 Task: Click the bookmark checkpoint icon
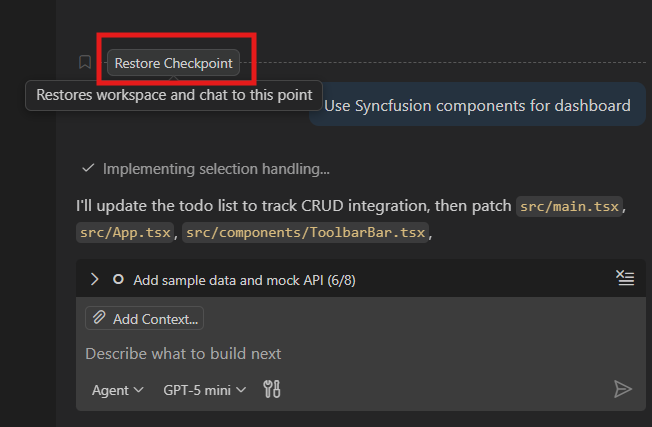click(x=85, y=63)
